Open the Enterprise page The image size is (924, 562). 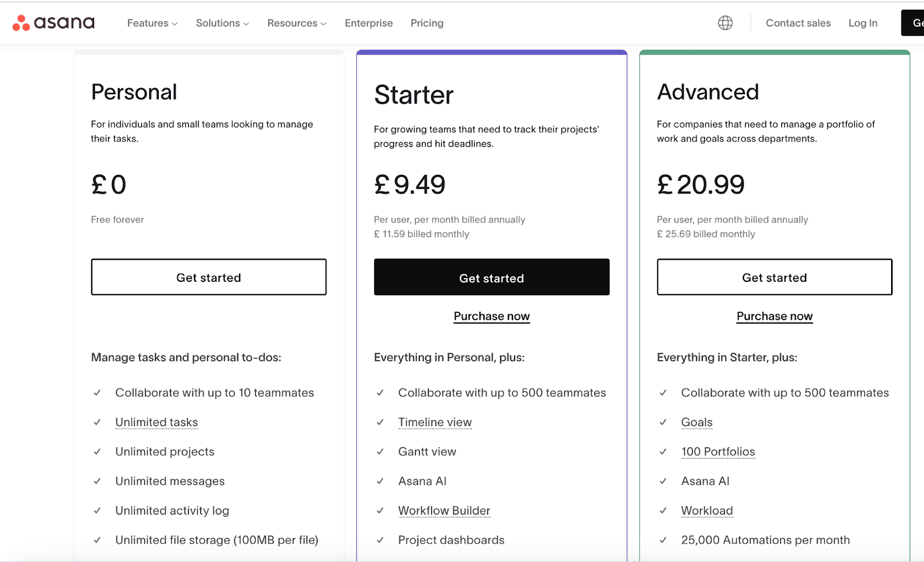(x=368, y=23)
